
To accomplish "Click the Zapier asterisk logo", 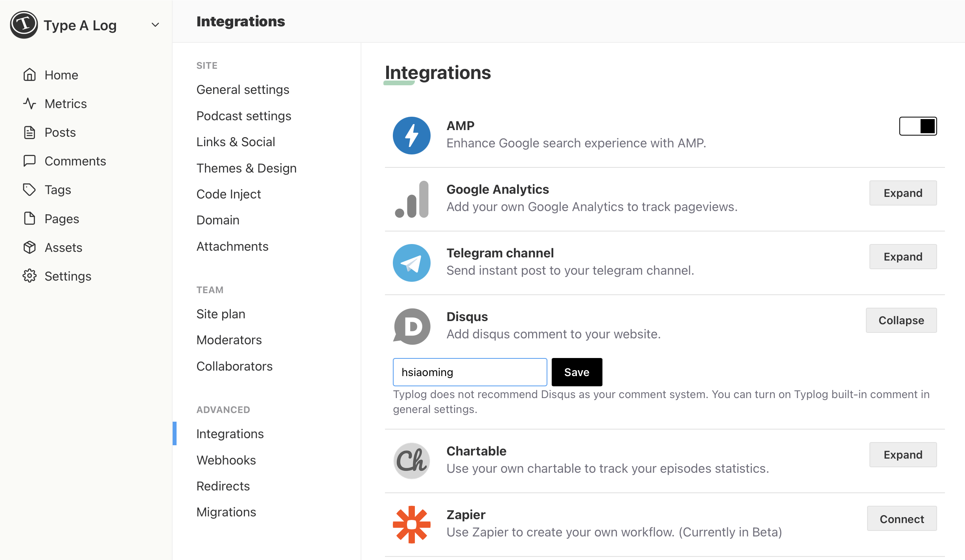I will [x=412, y=524].
